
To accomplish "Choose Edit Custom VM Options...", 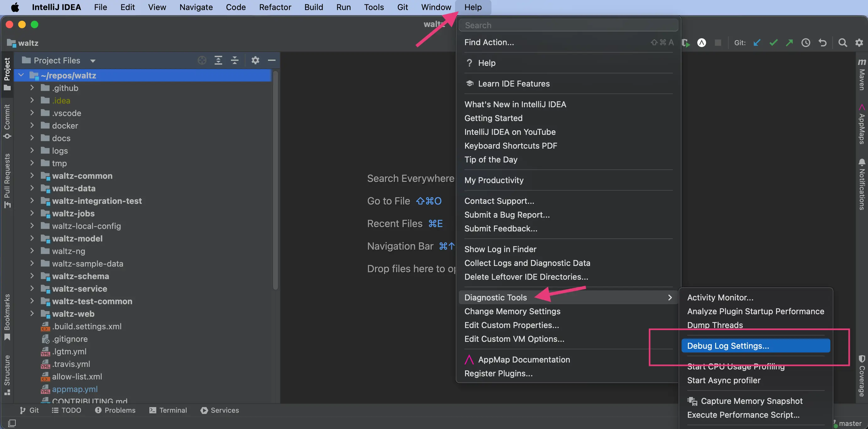I will point(568,339).
